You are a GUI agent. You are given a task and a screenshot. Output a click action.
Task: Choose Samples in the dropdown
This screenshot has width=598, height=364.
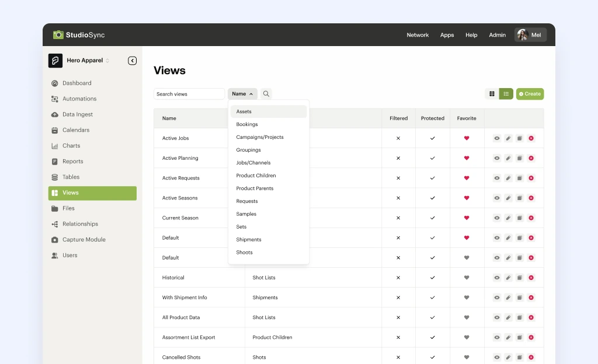269,214
